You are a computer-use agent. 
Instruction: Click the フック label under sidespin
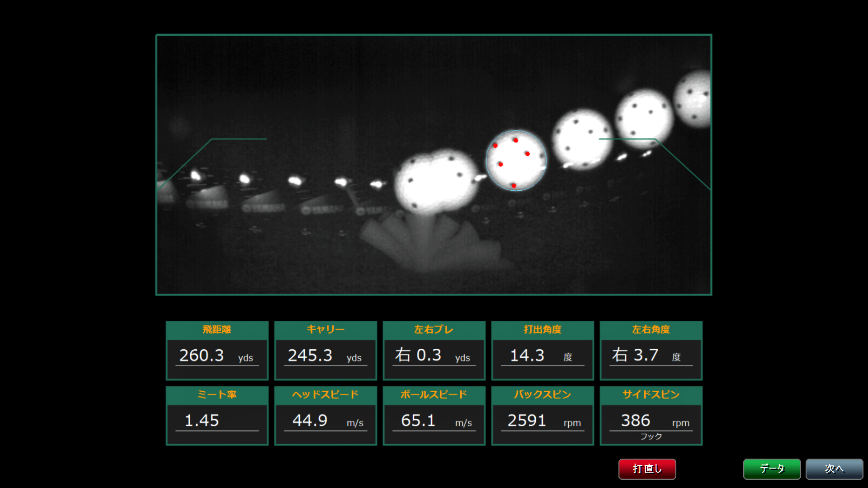tap(651, 436)
